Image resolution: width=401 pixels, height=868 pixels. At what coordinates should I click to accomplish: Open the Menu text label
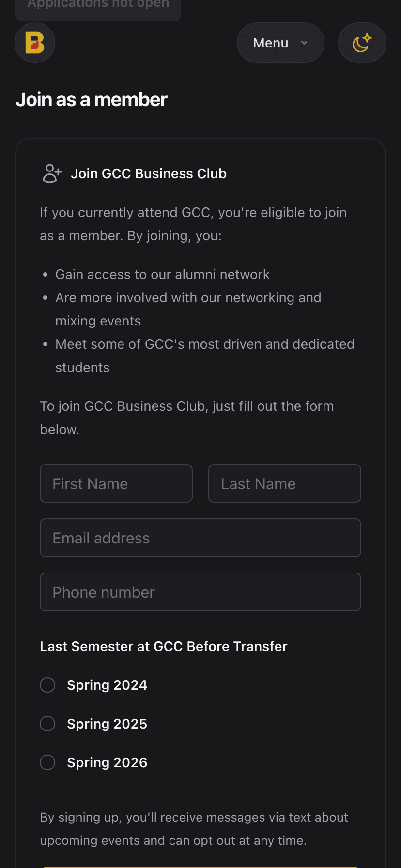click(271, 43)
